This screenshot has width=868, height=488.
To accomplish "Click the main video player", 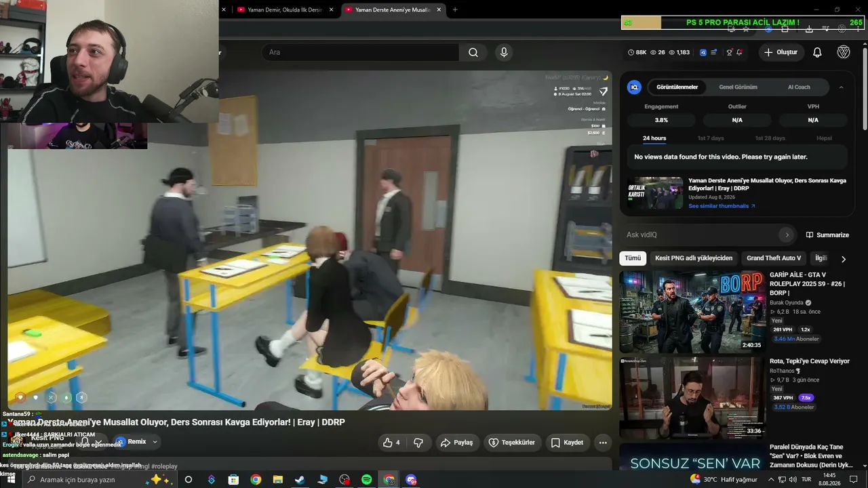I will click(x=309, y=241).
